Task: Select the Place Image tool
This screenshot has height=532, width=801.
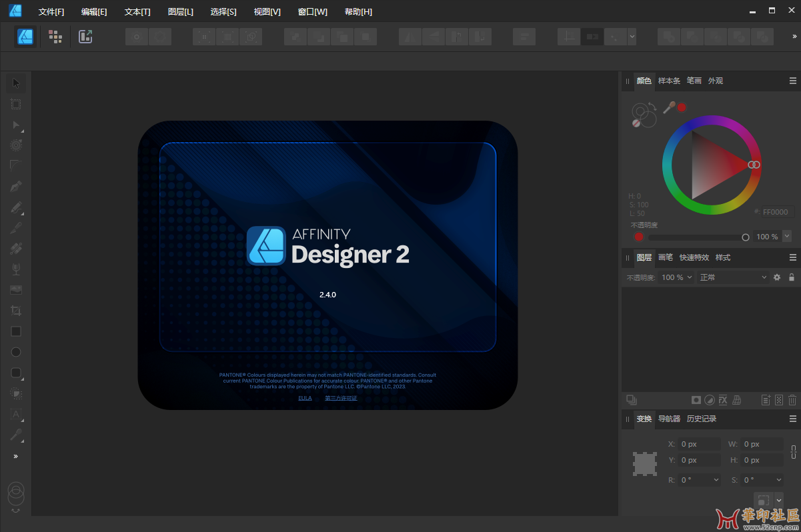Action: pos(16,290)
